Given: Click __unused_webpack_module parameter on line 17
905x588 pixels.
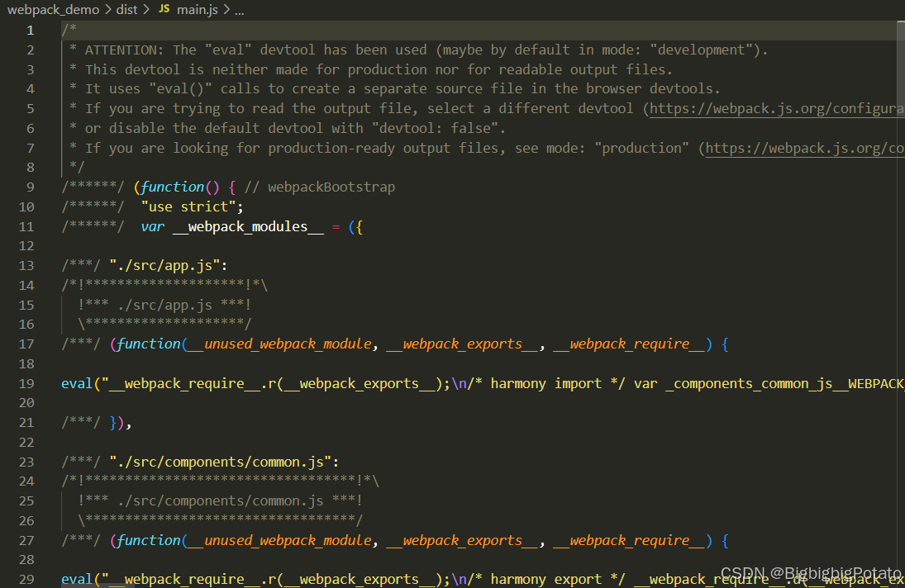Looking at the screenshot, I should click(279, 344).
